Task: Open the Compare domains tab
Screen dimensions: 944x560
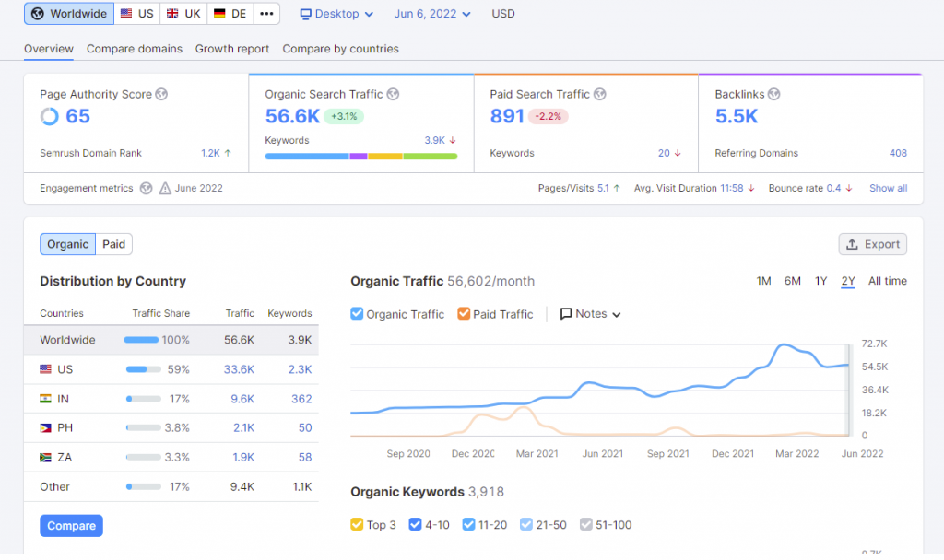Action: 135,49
